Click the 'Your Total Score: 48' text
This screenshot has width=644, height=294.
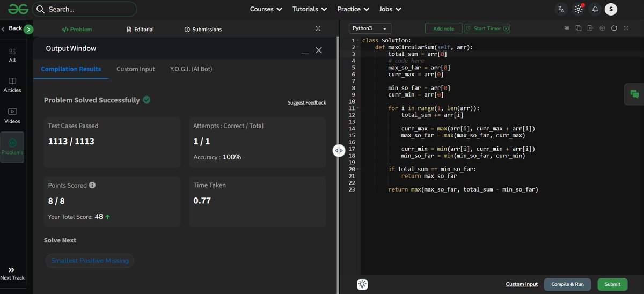tap(76, 217)
